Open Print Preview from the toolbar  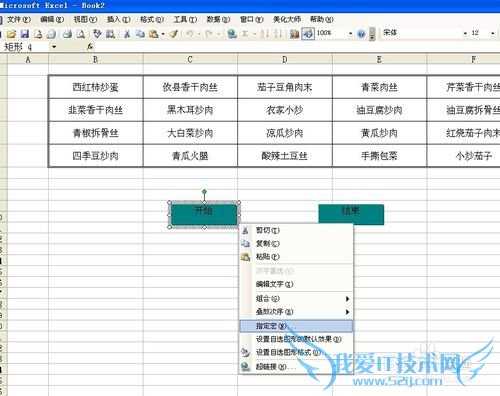click(x=81, y=34)
